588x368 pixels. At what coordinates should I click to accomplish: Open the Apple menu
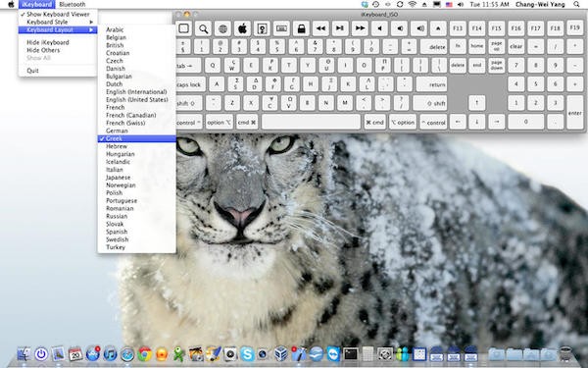tap(11, 4)
